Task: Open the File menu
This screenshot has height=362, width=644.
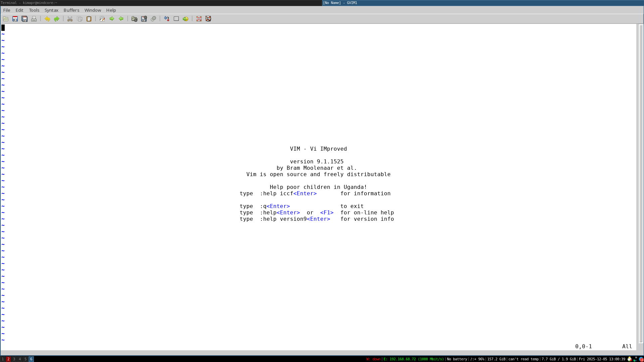Action: [x=7, y=10]
